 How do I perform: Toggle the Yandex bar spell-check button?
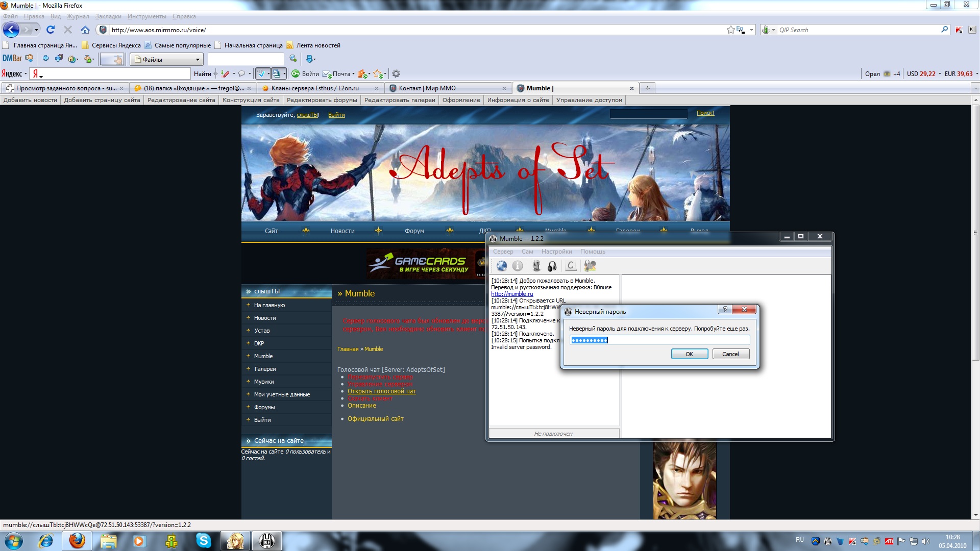(x=261, y=74)
